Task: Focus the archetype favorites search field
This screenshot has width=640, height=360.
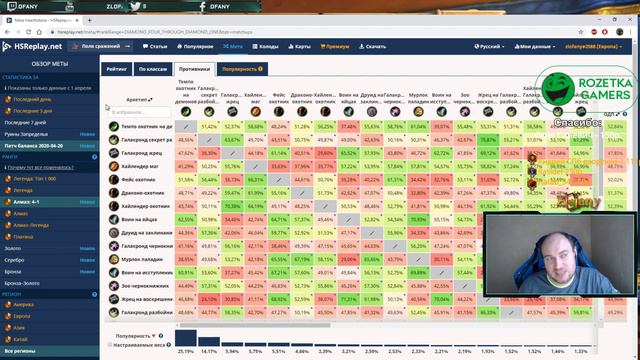Action: [139, 112]
